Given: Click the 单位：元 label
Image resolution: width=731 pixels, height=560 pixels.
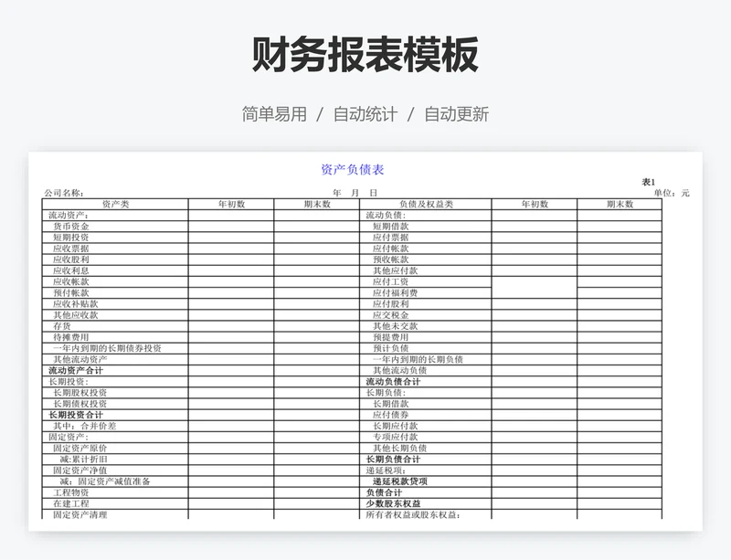Looking at the screenshot, I should 672,193.
